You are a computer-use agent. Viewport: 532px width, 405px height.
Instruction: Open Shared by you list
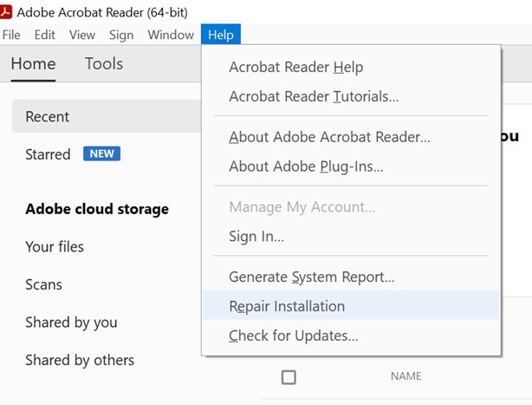(x=71, y=323)
